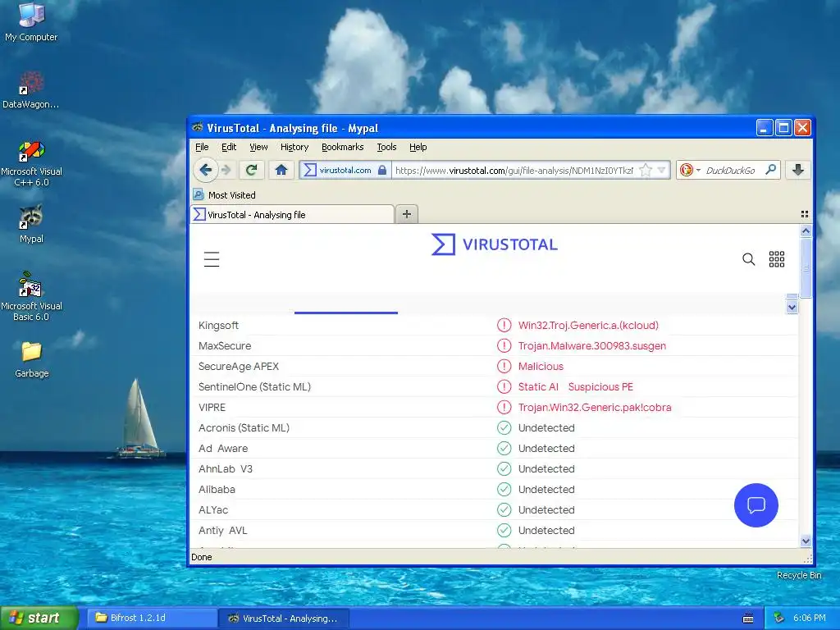Reload the page with the refresh icon
This screenshot has width=840, height=630.
(x=251, y=171)
